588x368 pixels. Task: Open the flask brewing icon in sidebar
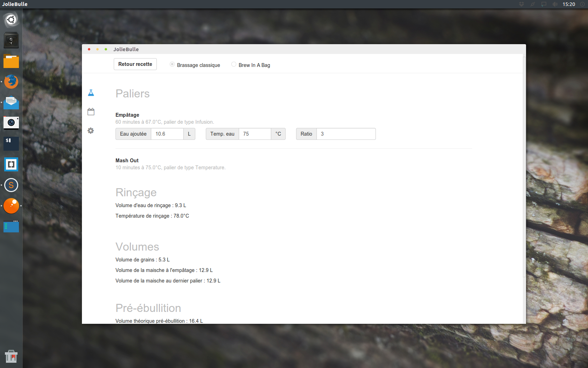pyautogui.click(x=91, y=93)
